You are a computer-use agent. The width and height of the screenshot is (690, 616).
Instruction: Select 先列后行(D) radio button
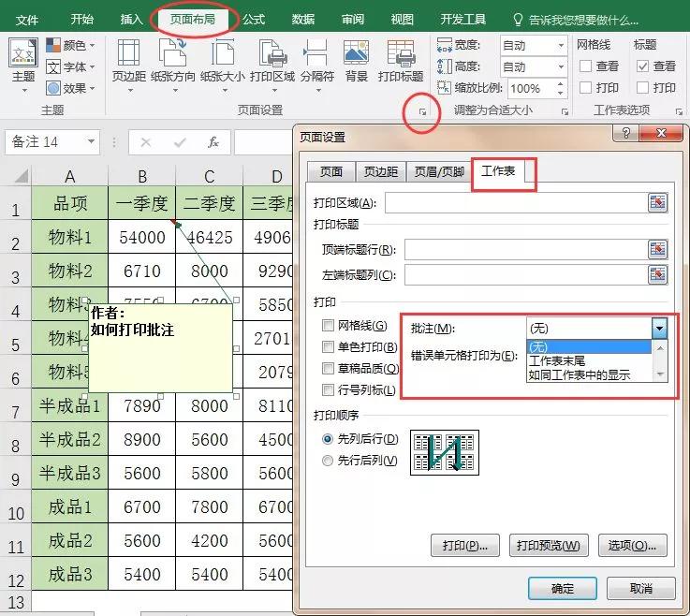click(x=328, y=439)
